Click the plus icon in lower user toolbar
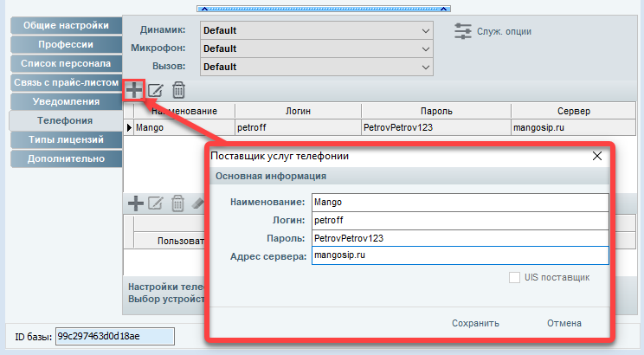 pyautogui.click(x=135, y=203)
